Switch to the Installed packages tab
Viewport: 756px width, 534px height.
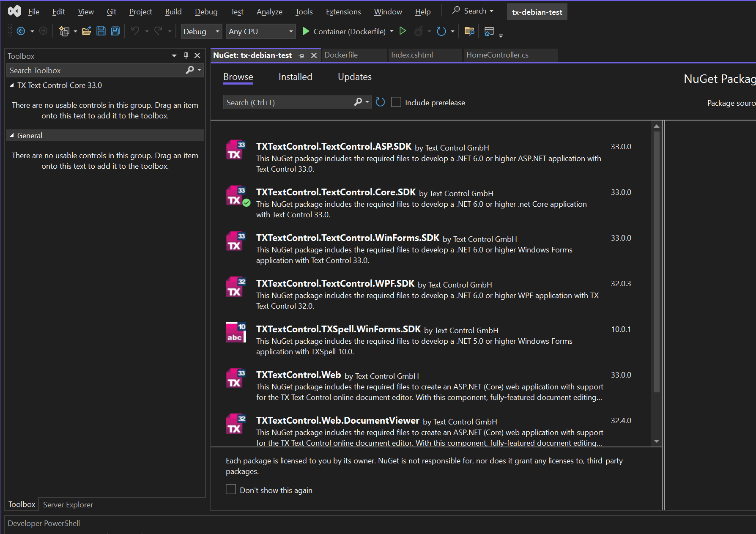tap(295, 77)
